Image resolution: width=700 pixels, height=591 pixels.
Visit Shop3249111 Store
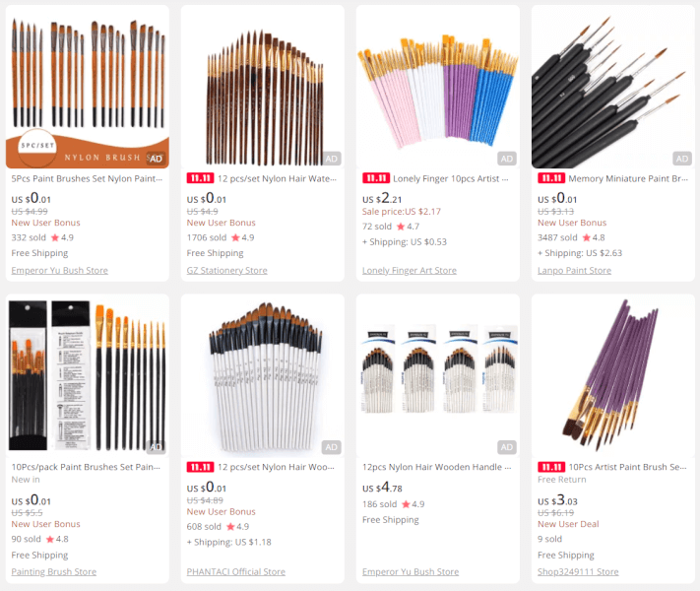578,571
